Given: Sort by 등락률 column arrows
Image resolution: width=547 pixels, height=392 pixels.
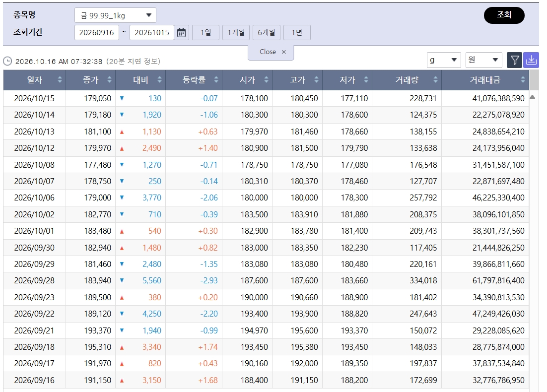Looking at the screenshot, I should tap(216, 80).
